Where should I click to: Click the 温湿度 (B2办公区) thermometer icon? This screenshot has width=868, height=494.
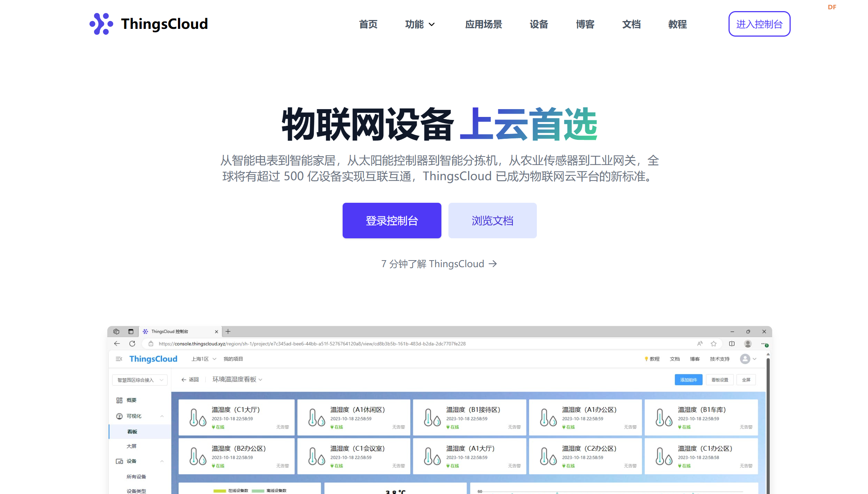tap(198, 456)
